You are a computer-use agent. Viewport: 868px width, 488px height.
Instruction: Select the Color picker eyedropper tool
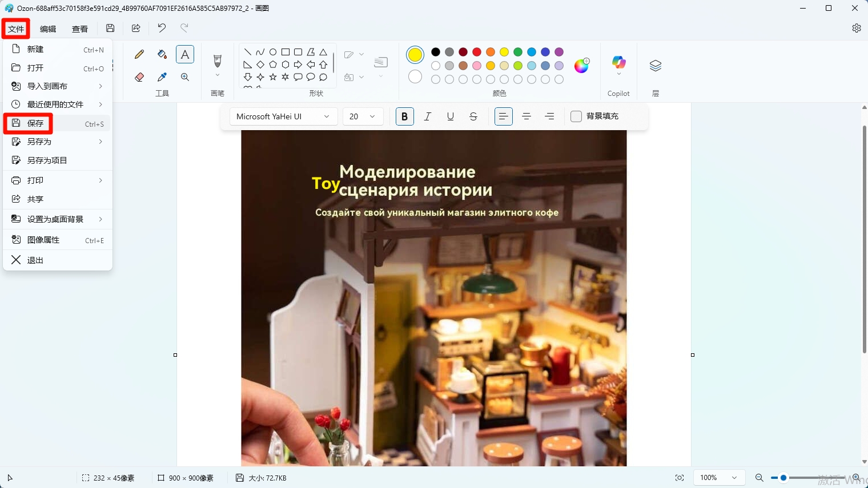[x=162, y=77]
